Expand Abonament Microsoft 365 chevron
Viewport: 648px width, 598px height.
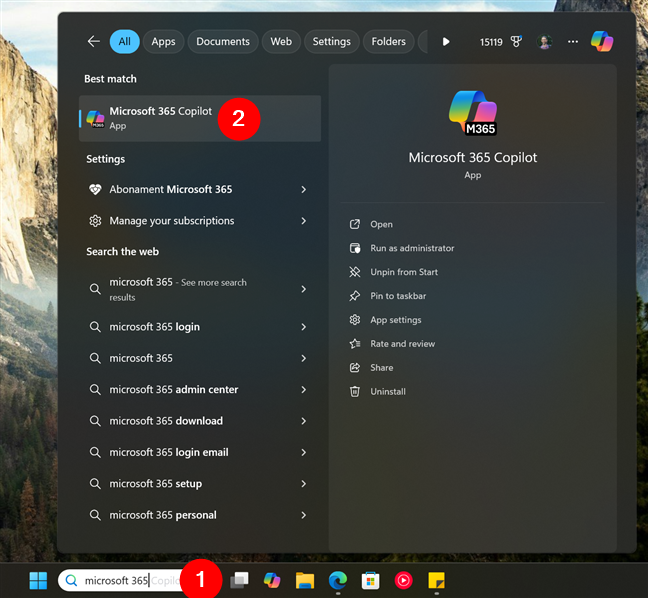coord(304,189)
